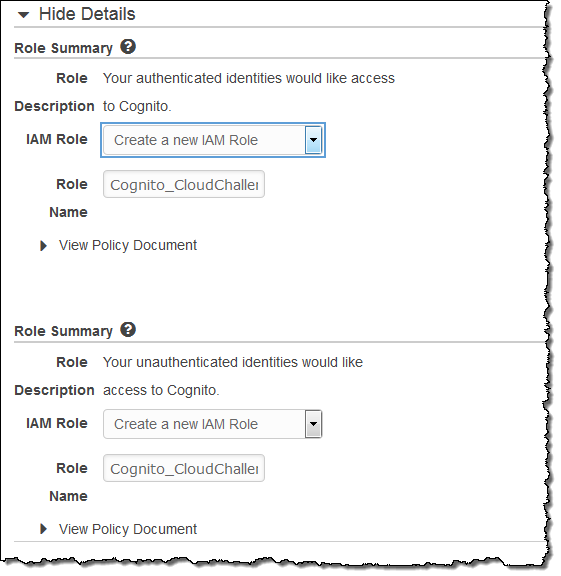Image resolution: width=561 pixels, height=576 pixels.
Task: Open authenticated IAM Role dropdown arrow button
Action: pyautogui.click(x=313, y=140)
